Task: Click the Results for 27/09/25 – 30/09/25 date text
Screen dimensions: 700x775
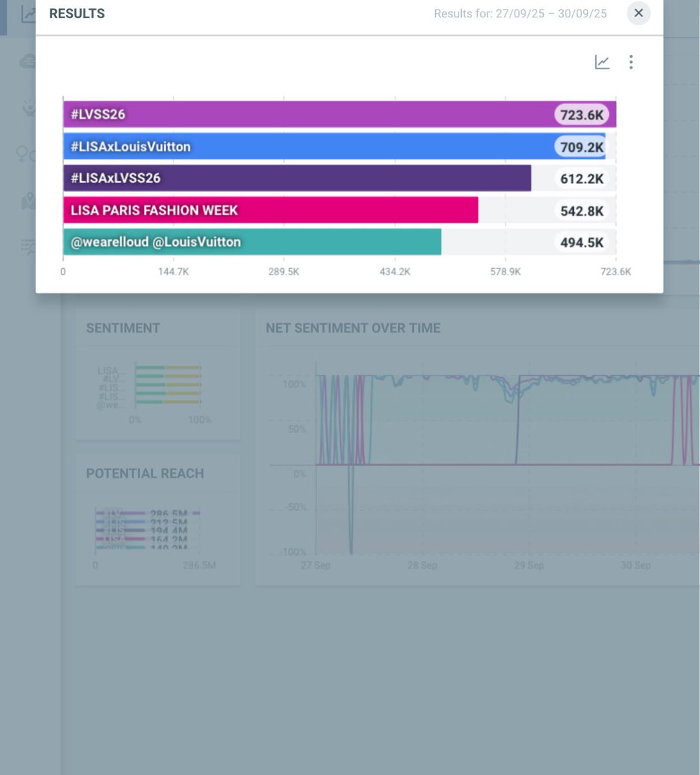Action: click(x=520, y=14)
